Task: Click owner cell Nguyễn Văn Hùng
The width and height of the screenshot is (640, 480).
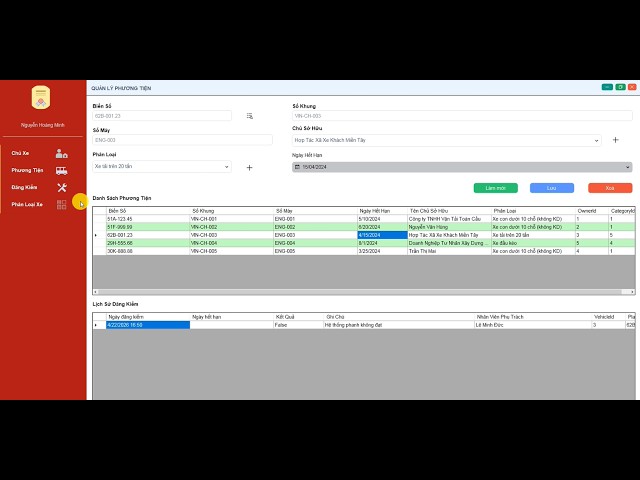Action: pos(449,227)
